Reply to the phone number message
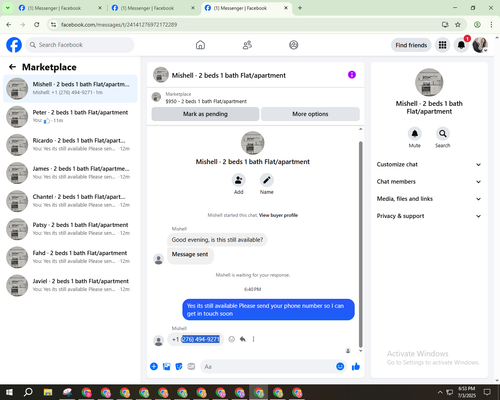The height and width of the screenshot is (400, 500). [x=243, y=339]
